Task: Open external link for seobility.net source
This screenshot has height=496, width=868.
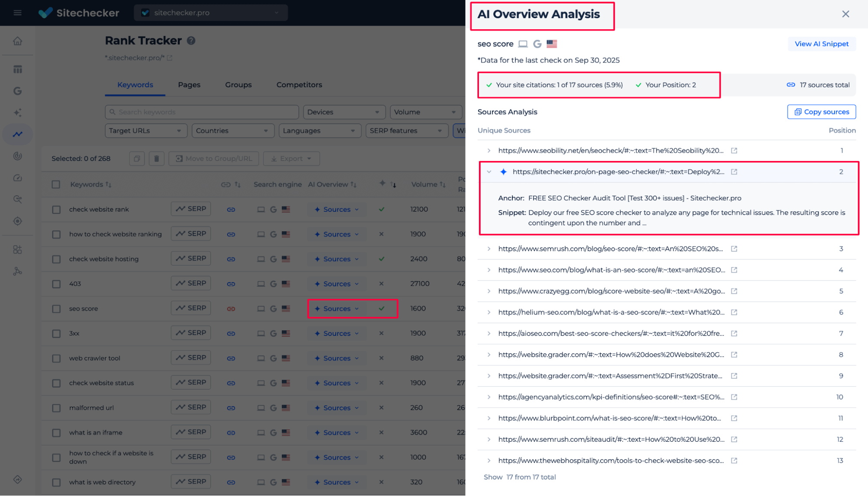Action: (734, 151)
